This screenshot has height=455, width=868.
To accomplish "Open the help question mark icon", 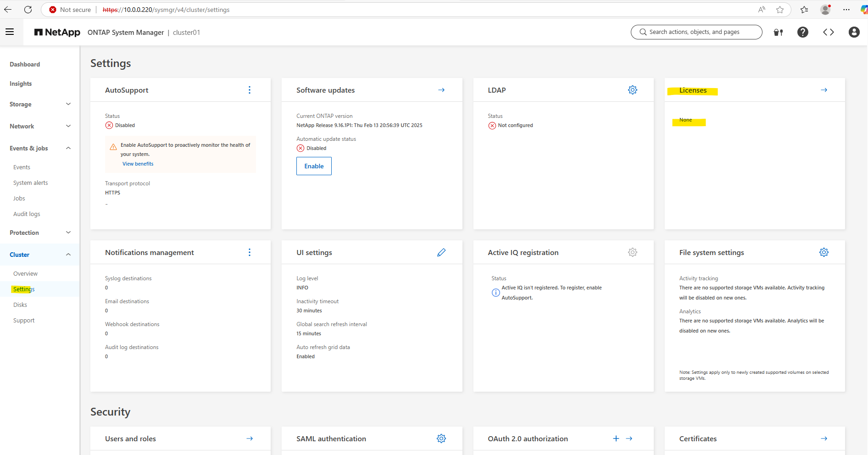I will [803, 32].
